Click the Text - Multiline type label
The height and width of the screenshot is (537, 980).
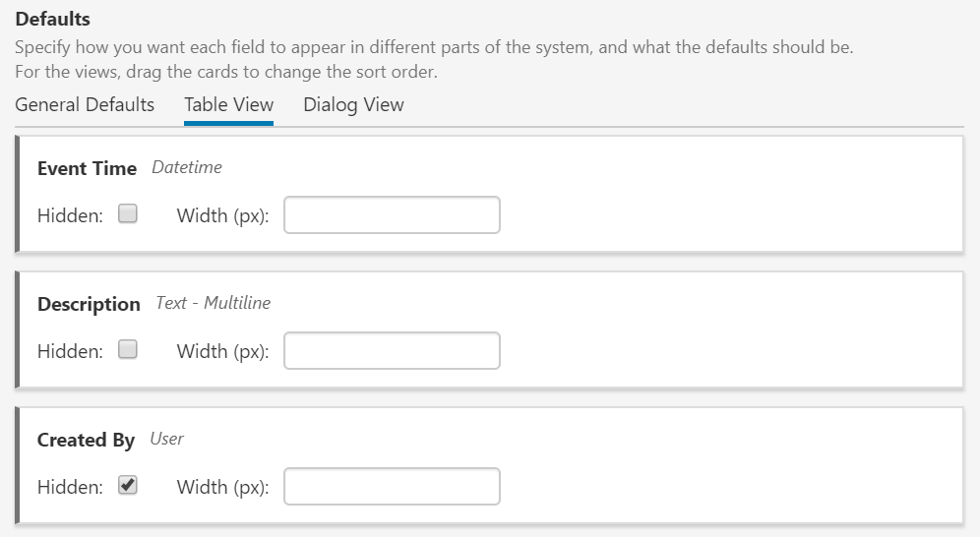(213, 303)
